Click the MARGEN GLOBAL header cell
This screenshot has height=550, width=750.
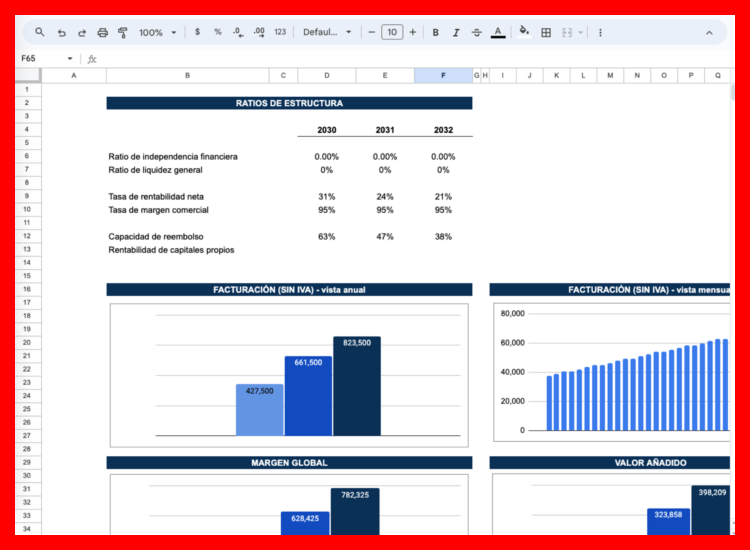point(289,462)
